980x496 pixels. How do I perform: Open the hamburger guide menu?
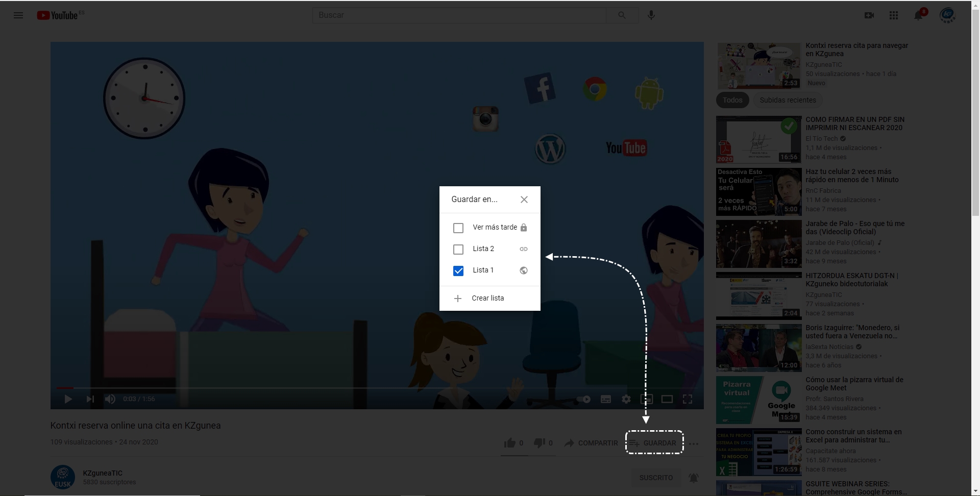tap(18, 15)
